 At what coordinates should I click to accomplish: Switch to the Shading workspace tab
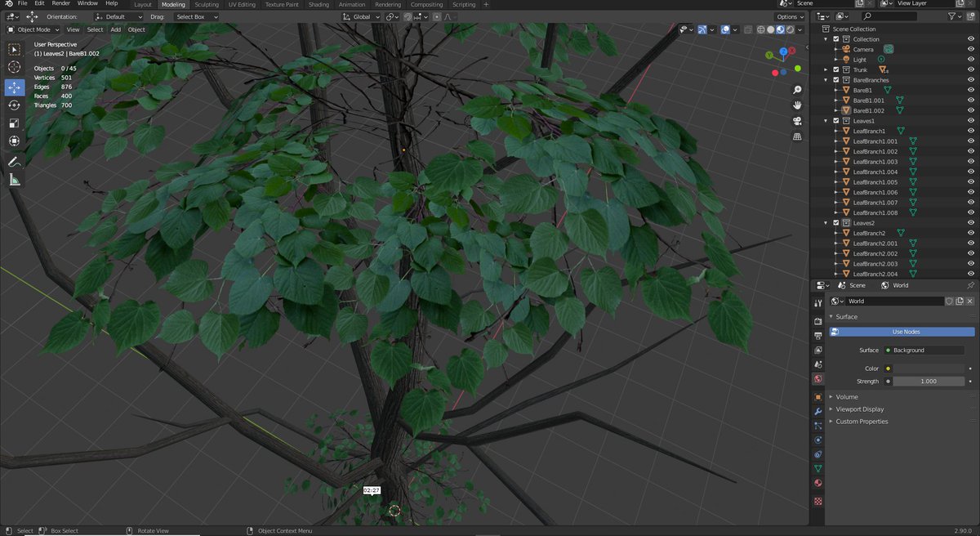coord(318,4)
